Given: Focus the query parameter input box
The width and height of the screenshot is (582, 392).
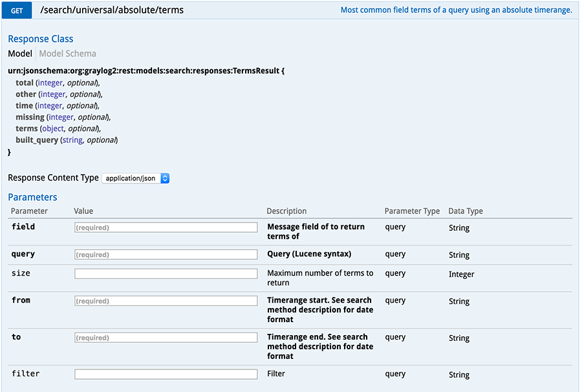Looking at the screenshot, I should coord(166,255).
